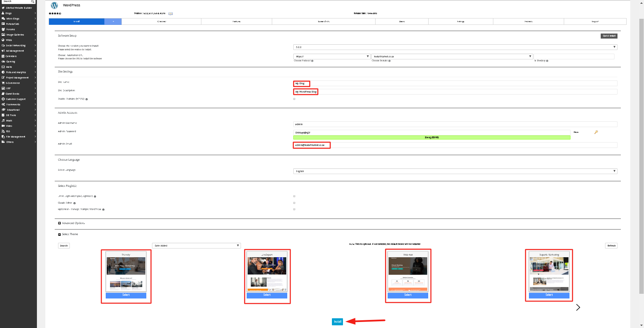Click the WordPress logo
The width and height of the screenshot is (644, 328).
[54, 5]
